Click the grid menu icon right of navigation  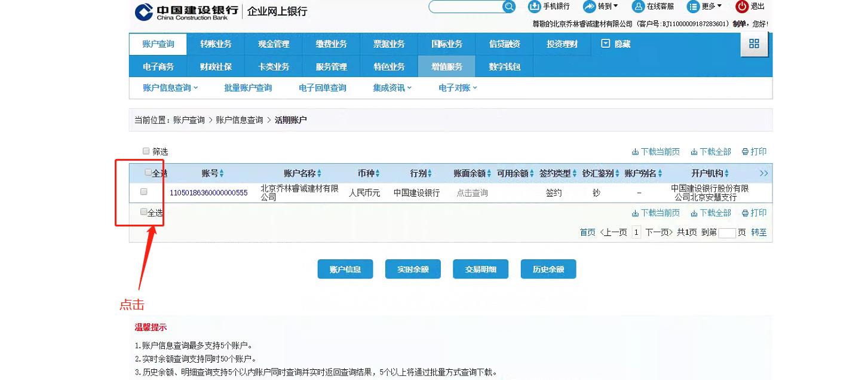pos(754,44)
